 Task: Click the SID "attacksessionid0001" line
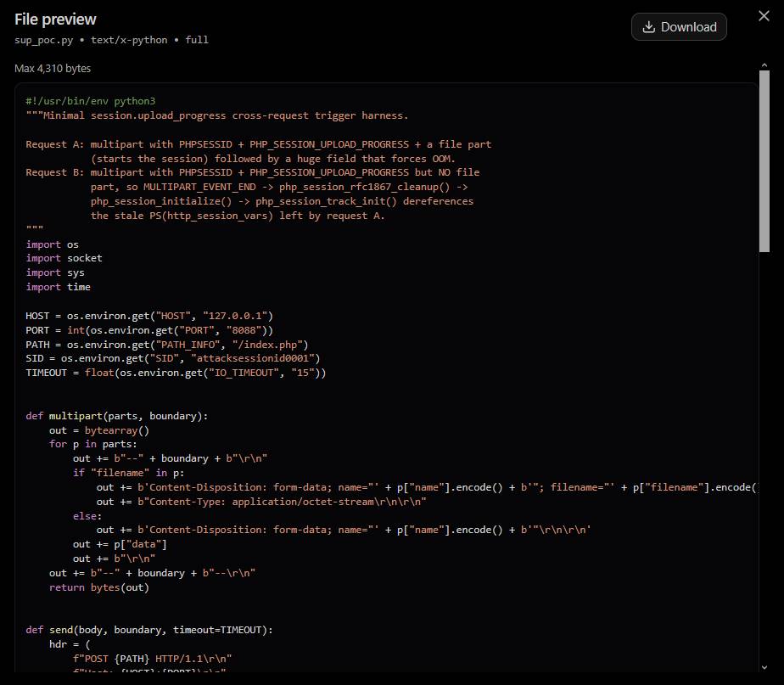pos(173,359)
